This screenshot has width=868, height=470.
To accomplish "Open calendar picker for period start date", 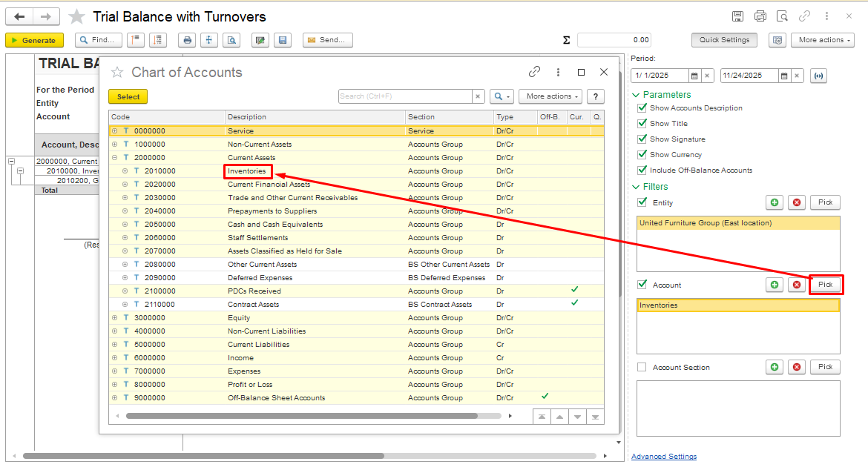I will pos(694,76).
